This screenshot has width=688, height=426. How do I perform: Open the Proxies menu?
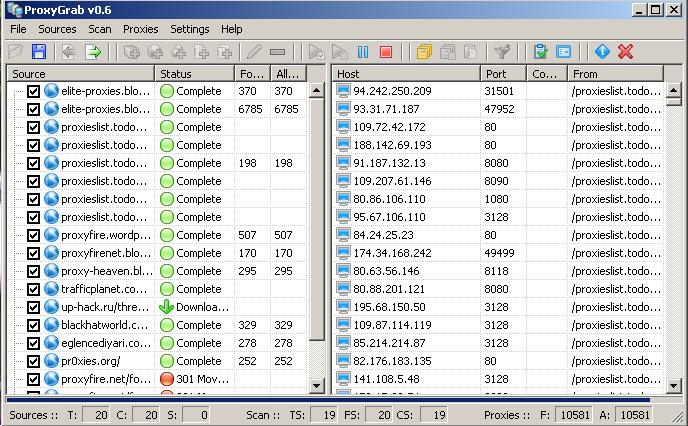click(141, 29)
